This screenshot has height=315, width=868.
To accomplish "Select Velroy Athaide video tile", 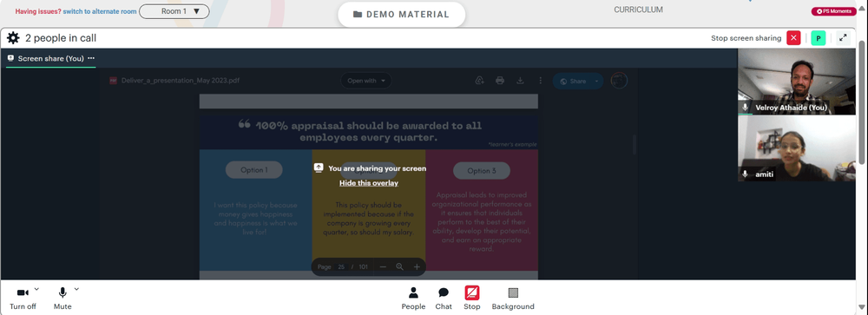I will [x=797, y=82].
